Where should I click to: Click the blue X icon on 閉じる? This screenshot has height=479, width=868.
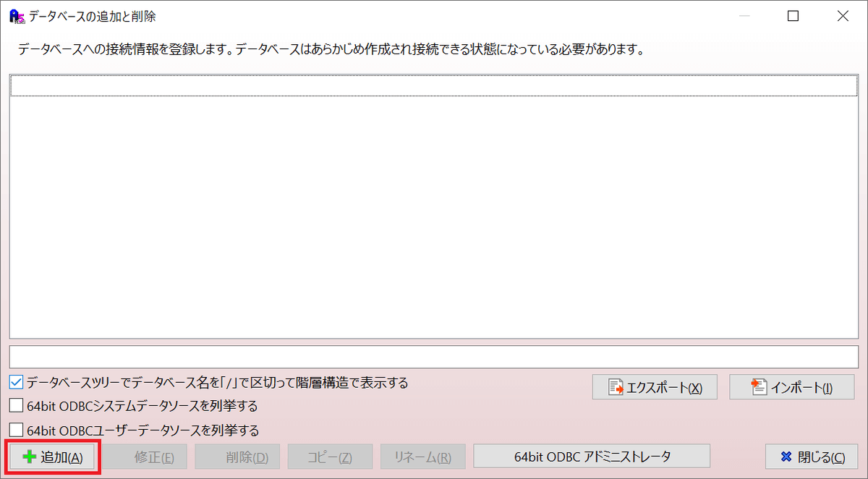pyautogui.click(x=786, y=457)
